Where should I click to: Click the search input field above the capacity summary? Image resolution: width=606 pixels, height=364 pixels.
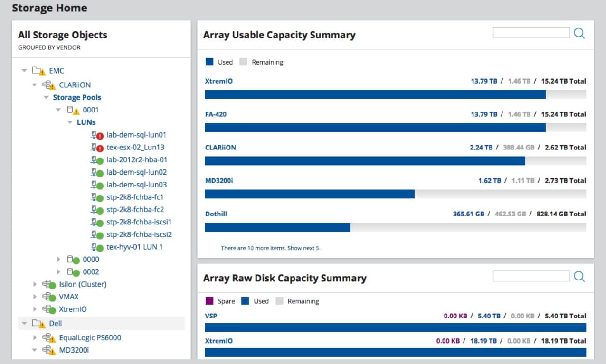click(x=531, y=32)
